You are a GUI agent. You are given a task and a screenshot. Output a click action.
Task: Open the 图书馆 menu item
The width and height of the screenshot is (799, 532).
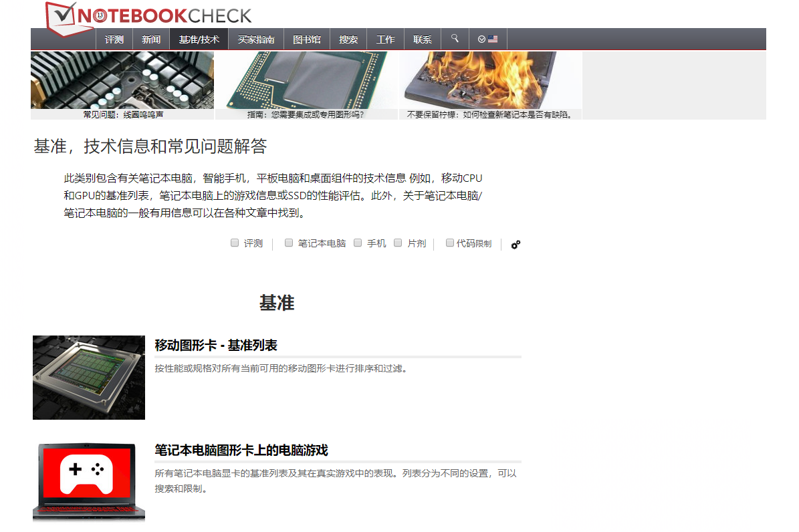(307, 39)
